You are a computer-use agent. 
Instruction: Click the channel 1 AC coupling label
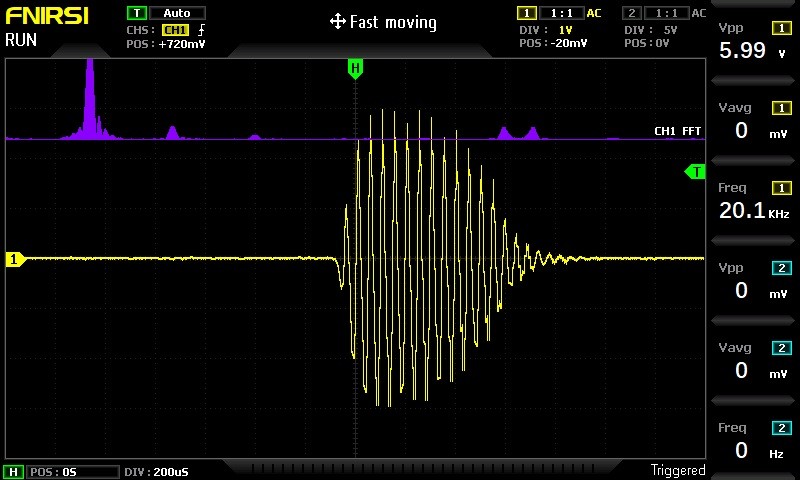[594, 13]
